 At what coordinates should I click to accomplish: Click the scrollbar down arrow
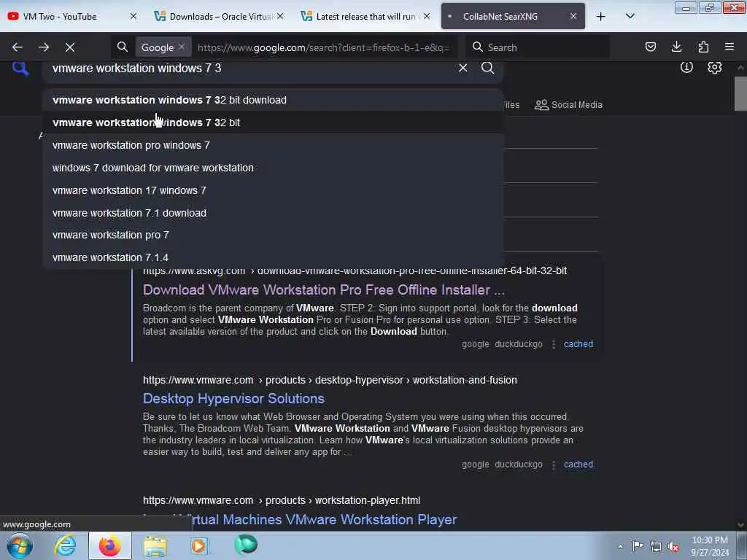[x=740, y=524]
